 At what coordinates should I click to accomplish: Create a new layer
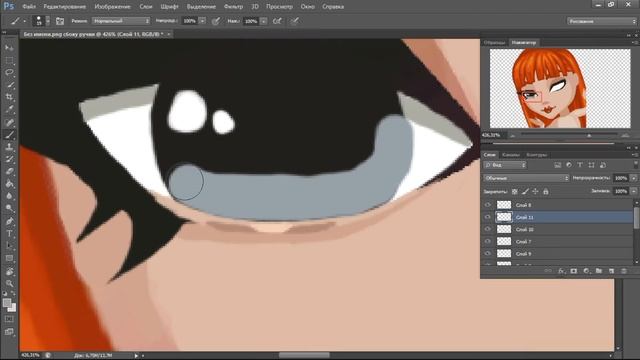pyautogui.click(x=611, y=271)
